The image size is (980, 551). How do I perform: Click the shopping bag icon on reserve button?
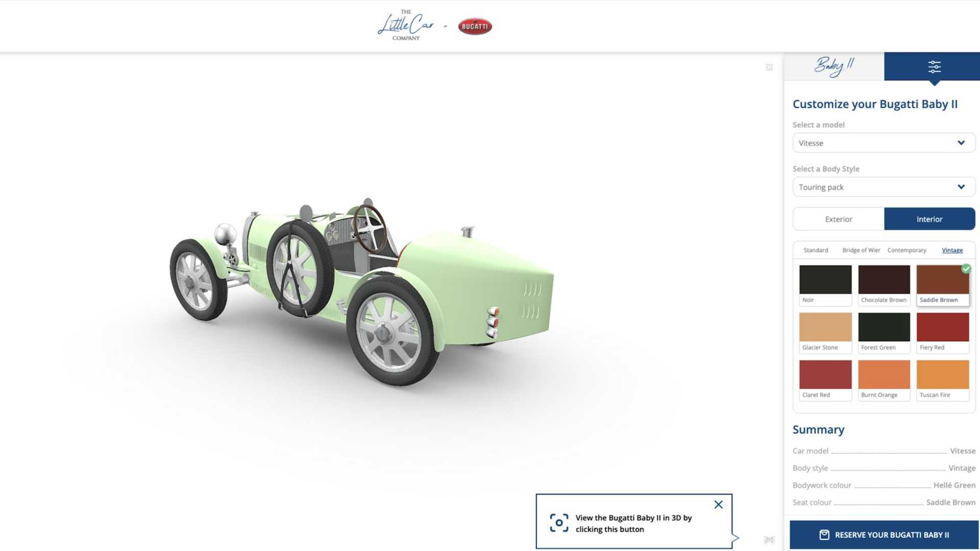824,535
